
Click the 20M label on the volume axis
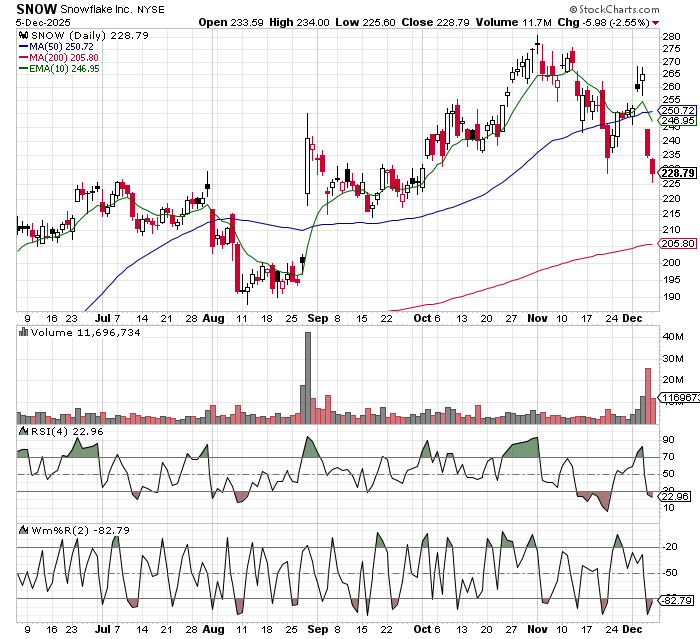click(x=673, y=380)
